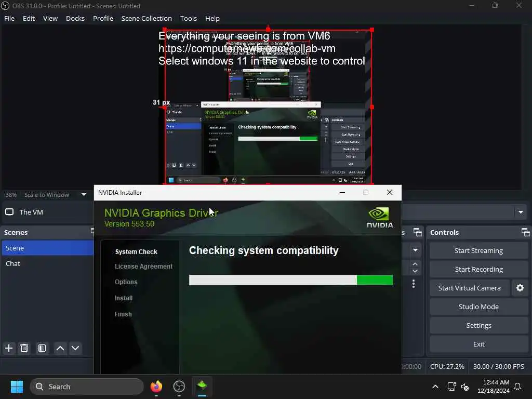The height and width of the screenshot is (399, 532).
Task: Click Start Recording
Action: [x=478, y=270]
